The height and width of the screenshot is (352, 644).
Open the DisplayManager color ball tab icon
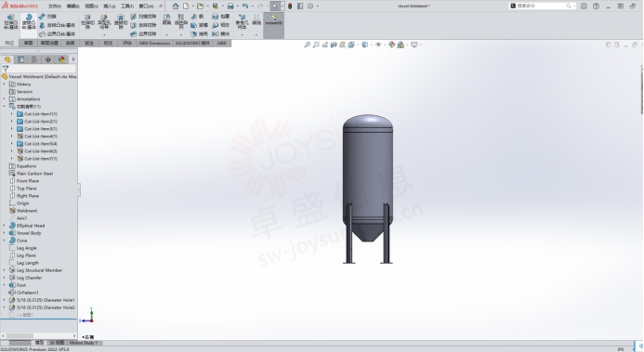click(x=61, y=59)
